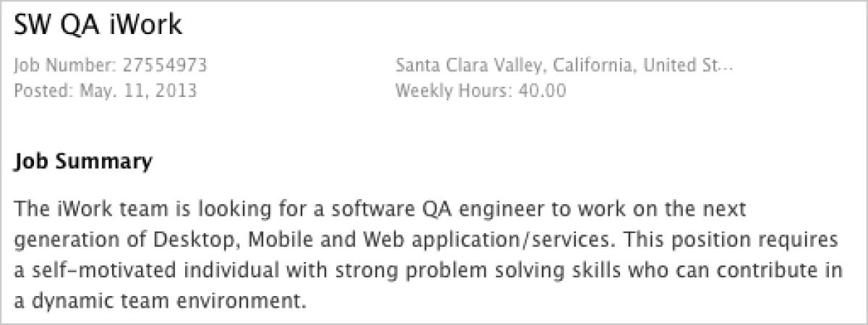Select the Job Number 27554973 text
This screenshot has height=325, width=868.
tap(111, 66)
